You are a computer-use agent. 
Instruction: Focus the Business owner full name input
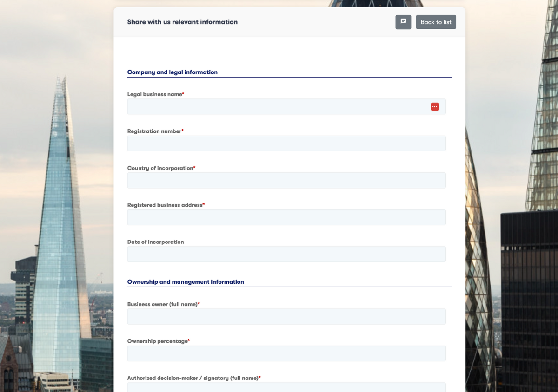(x=286, y=317)
